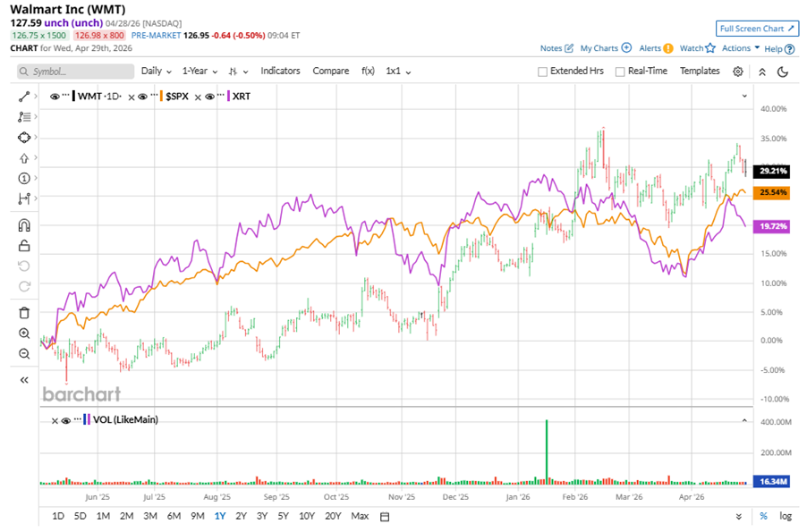Image resolution: width=807 pixels, height=532 pixels.
Task: Open the Daily frequency dropdown
Action: 157,72
